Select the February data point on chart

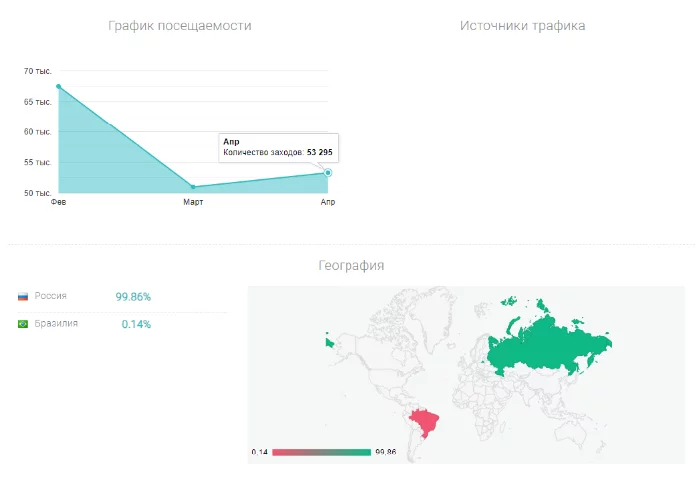tap(59, 86)
